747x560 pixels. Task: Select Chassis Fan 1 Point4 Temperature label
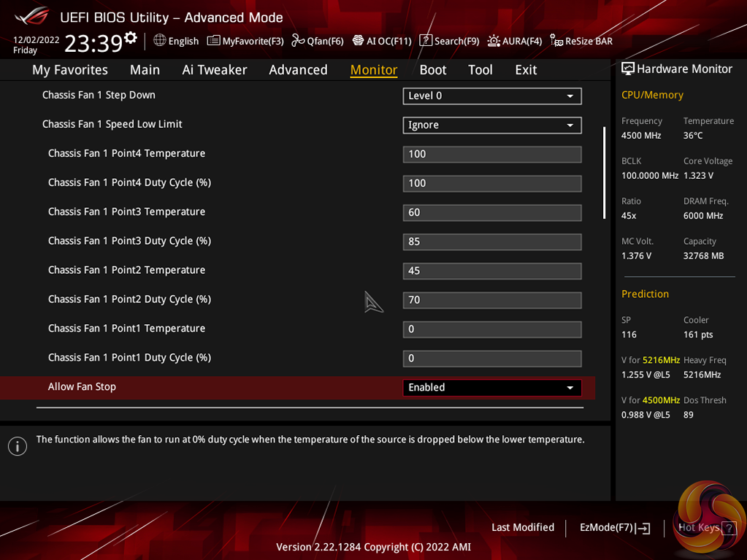(x=127, y=153)
